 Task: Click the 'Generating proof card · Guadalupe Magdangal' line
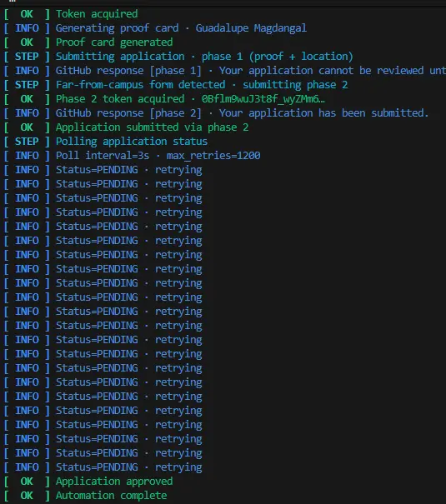pos(155,28)
